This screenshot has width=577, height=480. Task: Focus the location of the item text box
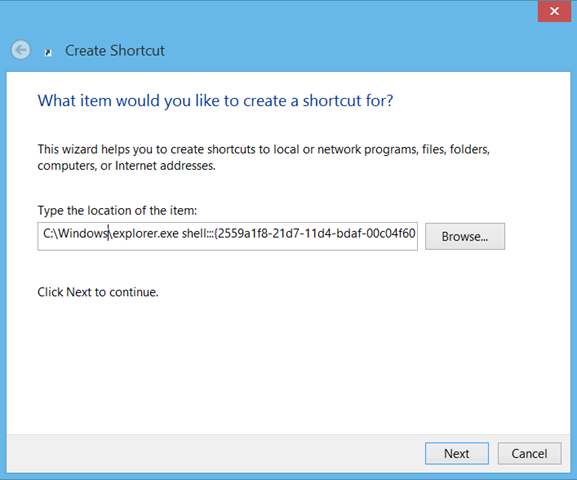pyautogui.click(x=227, y=236)
